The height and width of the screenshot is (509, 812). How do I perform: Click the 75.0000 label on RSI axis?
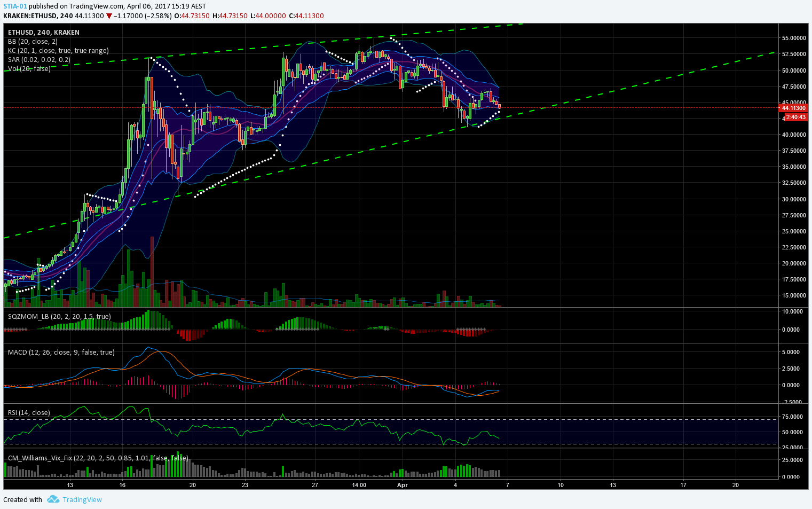pyautogui.click(x=793, y=417)
